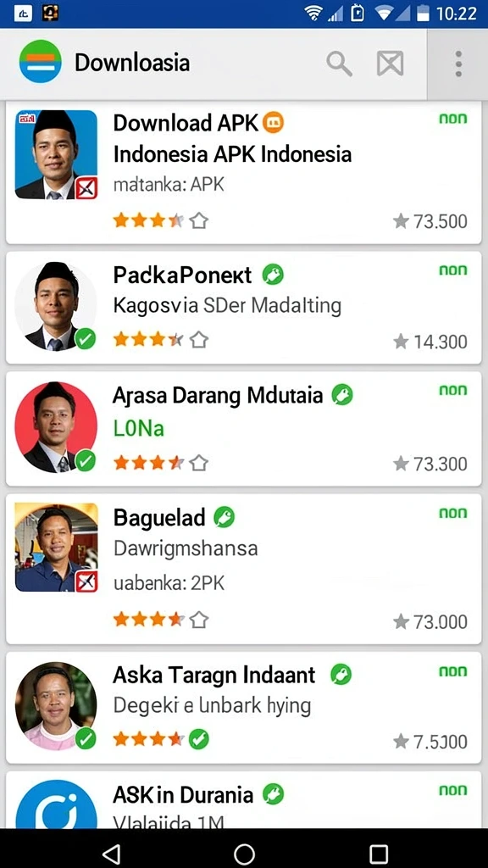Screen dimensions: 488x868
Task: Tap green verified badge next to PadkaPonekt
Action: 273,274
